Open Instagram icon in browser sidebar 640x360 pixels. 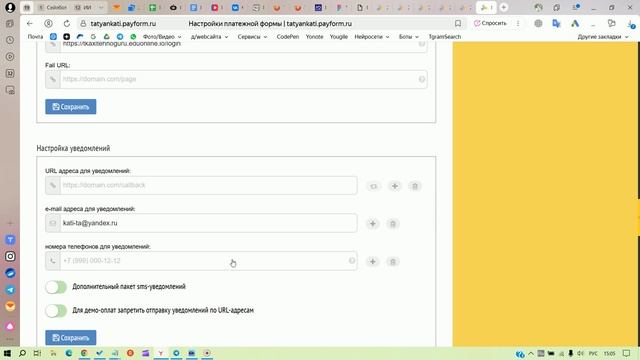(10, 256)
